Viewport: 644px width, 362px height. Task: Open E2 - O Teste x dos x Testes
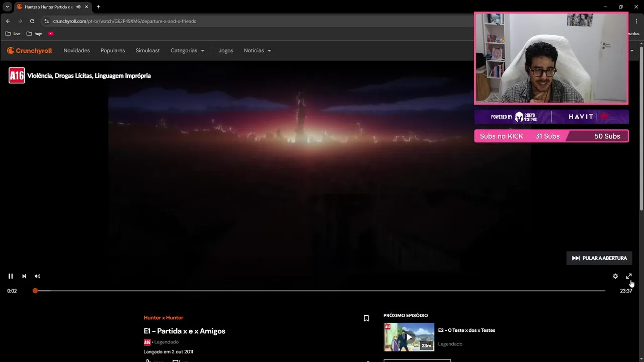point(466,330)
